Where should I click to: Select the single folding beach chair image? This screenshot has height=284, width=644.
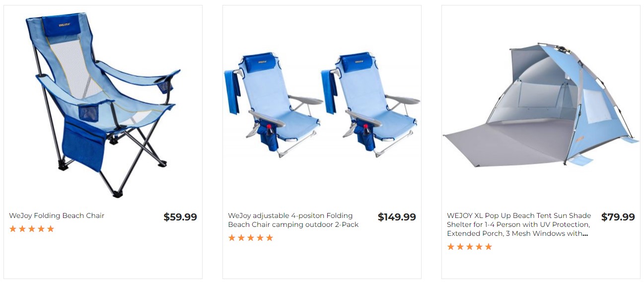click(x=103, y=104)
